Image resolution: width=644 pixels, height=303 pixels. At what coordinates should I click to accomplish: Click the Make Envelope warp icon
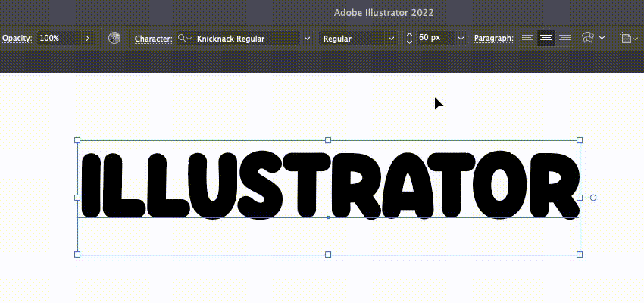point(588,38)
